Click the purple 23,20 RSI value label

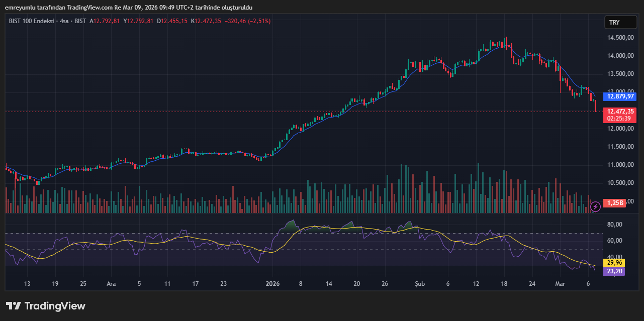pos(615,271)
